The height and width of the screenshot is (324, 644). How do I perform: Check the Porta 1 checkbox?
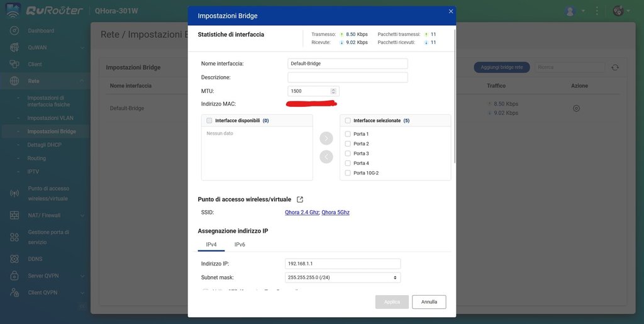[348, 134]
